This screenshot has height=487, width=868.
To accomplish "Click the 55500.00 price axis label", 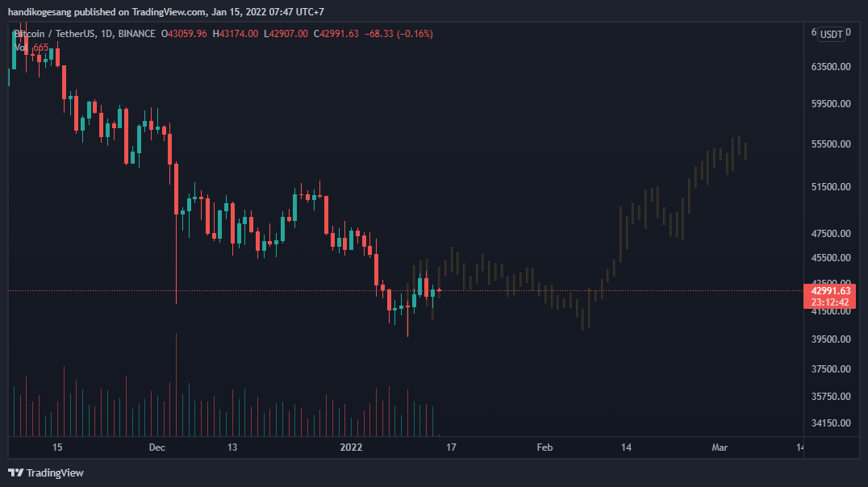I will tap(830, 144).
